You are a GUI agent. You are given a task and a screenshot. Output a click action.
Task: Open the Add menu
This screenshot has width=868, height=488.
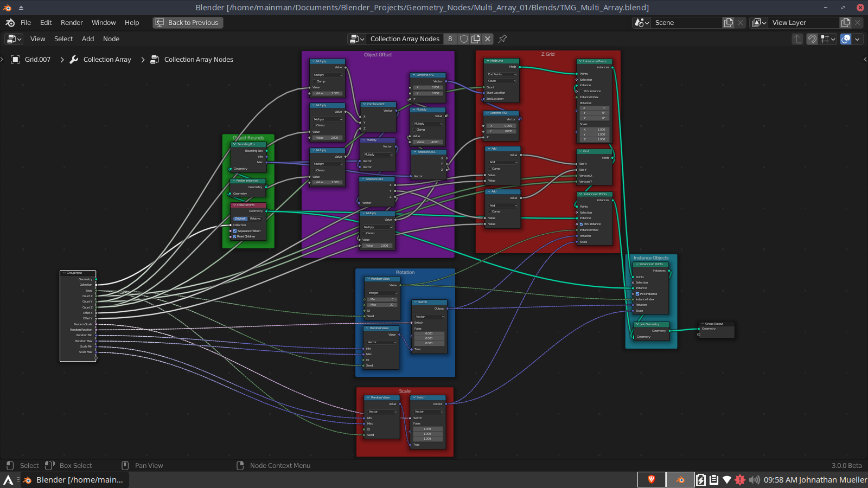pos(87,38)
